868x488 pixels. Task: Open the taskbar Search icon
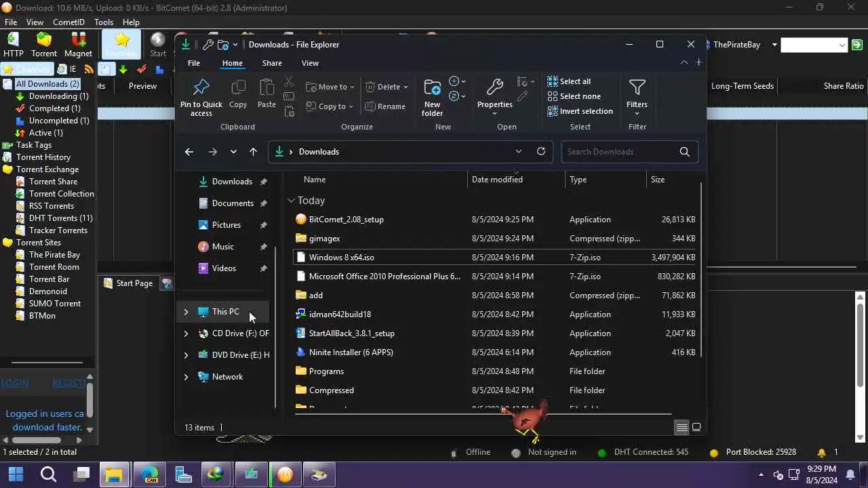[48, 474]
